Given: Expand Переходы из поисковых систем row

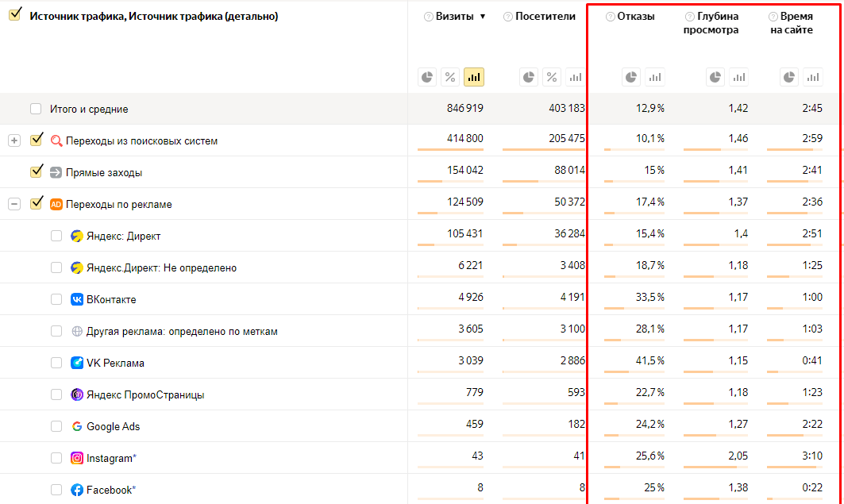Looking at the screenshot, I should point(13,140).
